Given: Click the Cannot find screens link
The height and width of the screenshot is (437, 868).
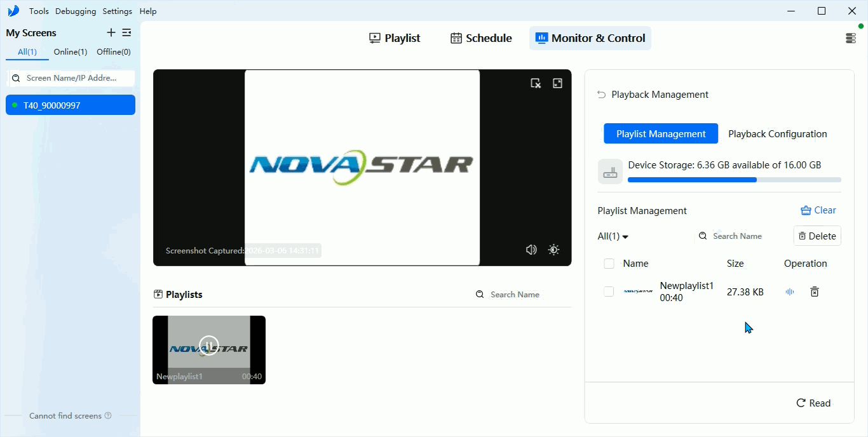Looking at the screenshot, I should (x=65, y=416).
